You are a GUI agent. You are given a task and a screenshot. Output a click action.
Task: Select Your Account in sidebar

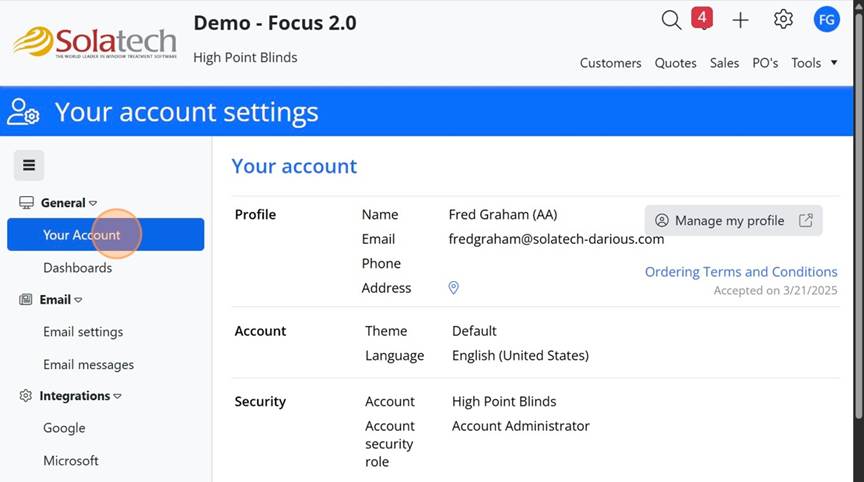tap(106, 235)
